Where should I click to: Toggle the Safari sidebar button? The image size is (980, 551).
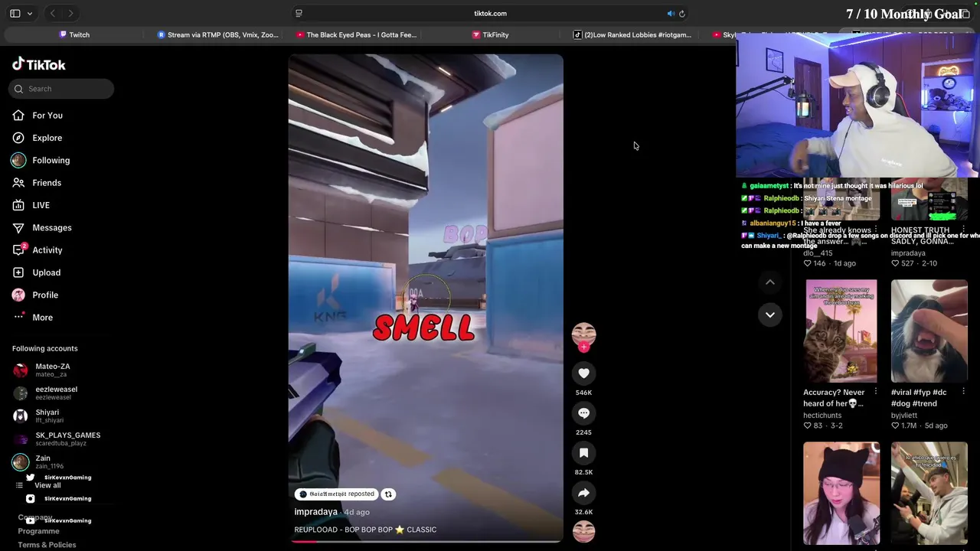coord(15,13)
